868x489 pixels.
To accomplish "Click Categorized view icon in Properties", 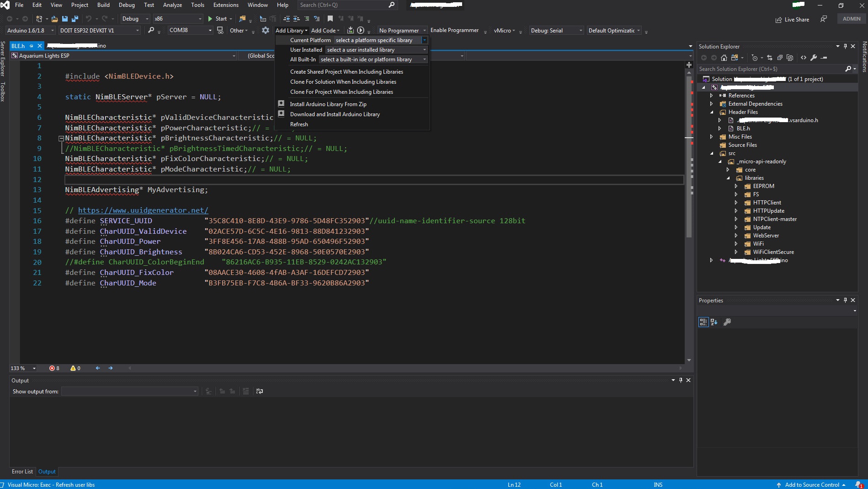I will pyautogui.click(x=703, y=322).
